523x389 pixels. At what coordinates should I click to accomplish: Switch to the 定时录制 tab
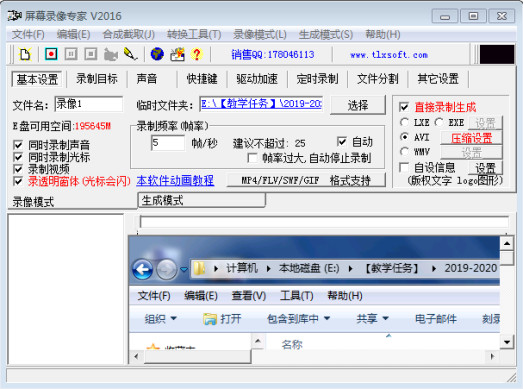pos(317,79)
